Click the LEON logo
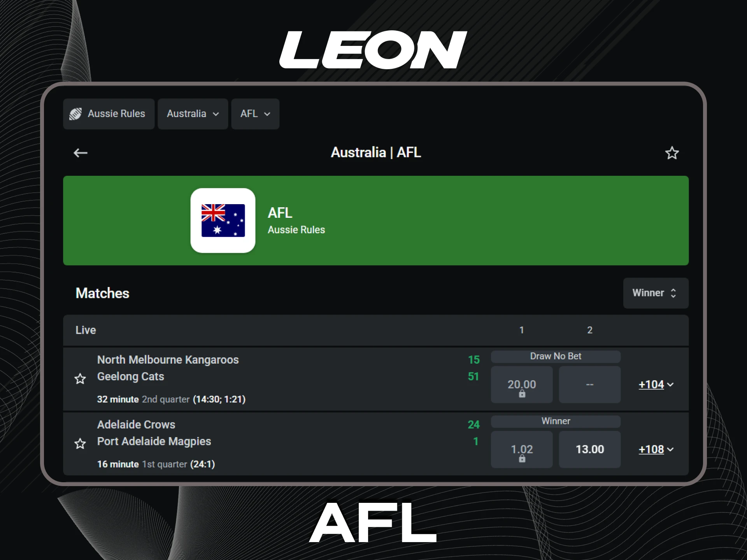This screenshot has width=747, height=560. 373,50
